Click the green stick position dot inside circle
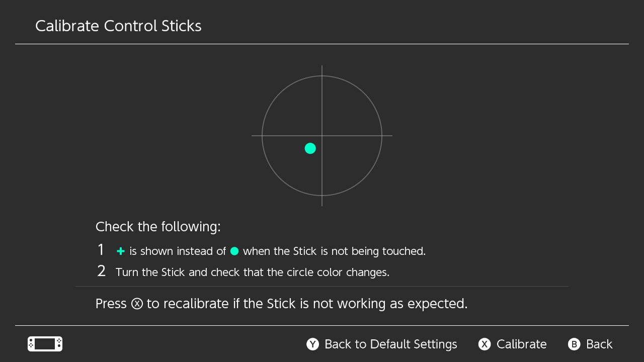 [x=310, y=148]
